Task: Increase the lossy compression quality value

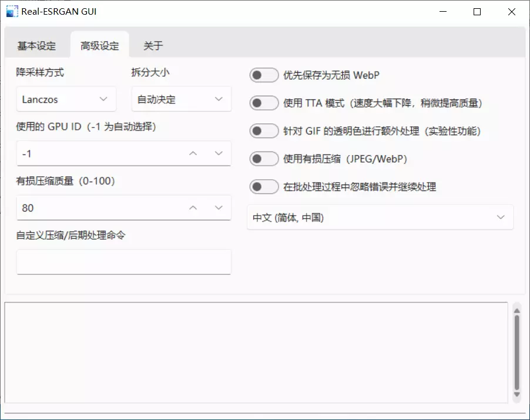Action: point(193,207)
